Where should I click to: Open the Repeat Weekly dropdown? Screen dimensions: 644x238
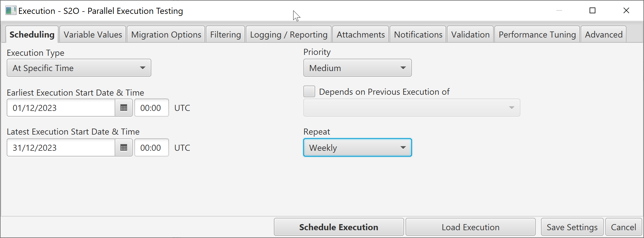click(x=357, y=148)
